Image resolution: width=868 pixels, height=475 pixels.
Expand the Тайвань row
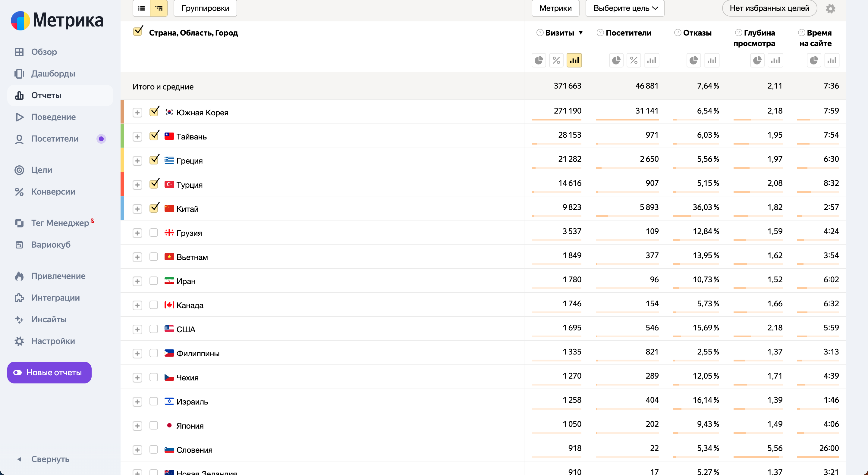[x=137, y=137]
